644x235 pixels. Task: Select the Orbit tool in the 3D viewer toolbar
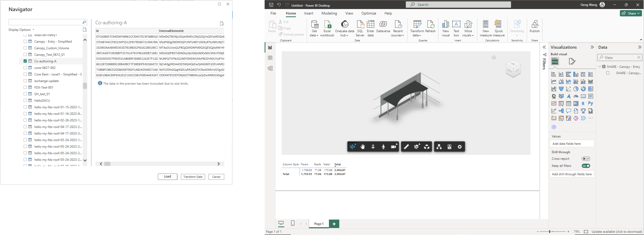(x=353, y=147)
